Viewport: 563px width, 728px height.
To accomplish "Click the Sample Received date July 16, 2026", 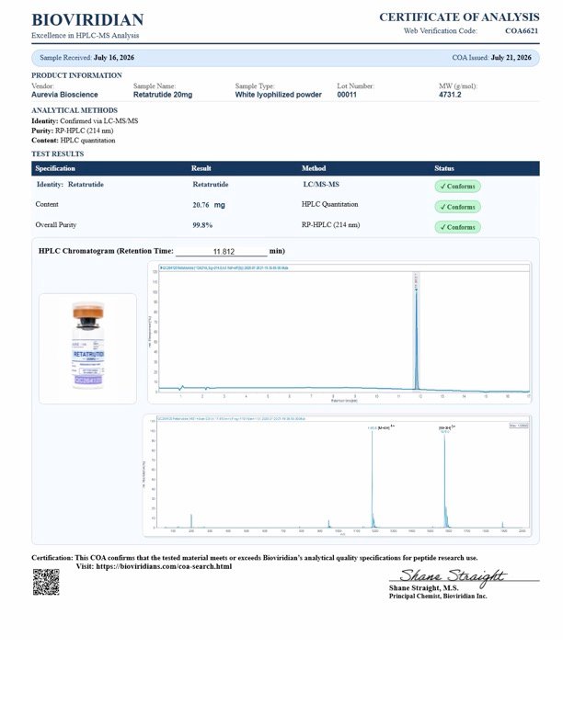I will pos(114,58).
